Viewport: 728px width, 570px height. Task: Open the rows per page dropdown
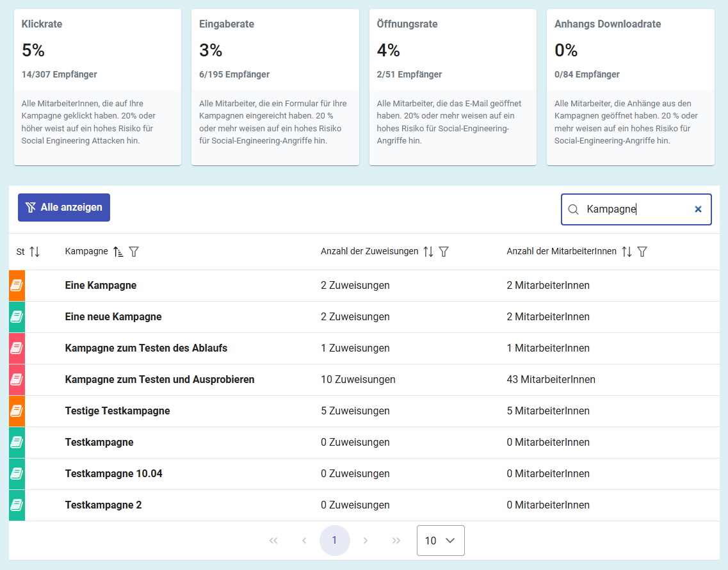click(x=441, y=541)
